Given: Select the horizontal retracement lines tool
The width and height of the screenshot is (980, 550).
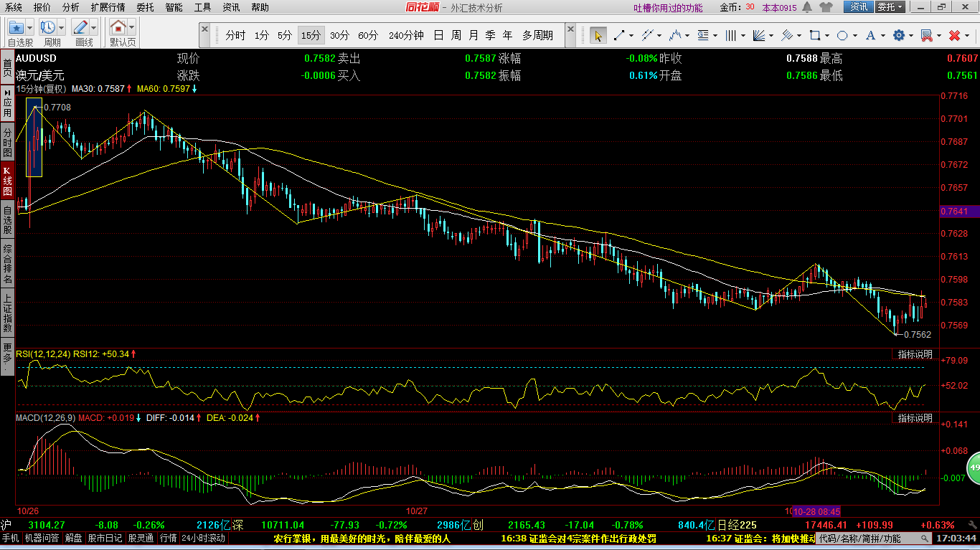Looking at the screenshot, I should [702, 35].
